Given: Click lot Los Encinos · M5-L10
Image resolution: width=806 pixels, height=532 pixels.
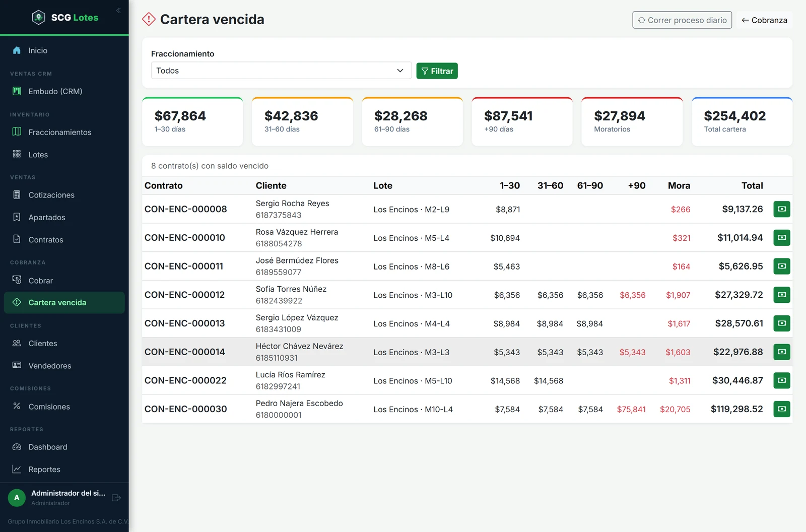Looking at the screenshot, I should [x=413, y=381].
